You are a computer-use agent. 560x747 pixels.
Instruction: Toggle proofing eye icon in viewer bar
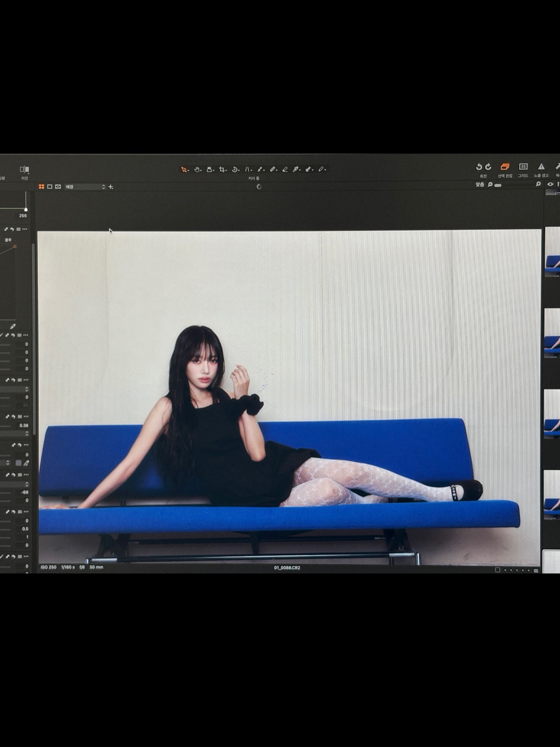550,184
